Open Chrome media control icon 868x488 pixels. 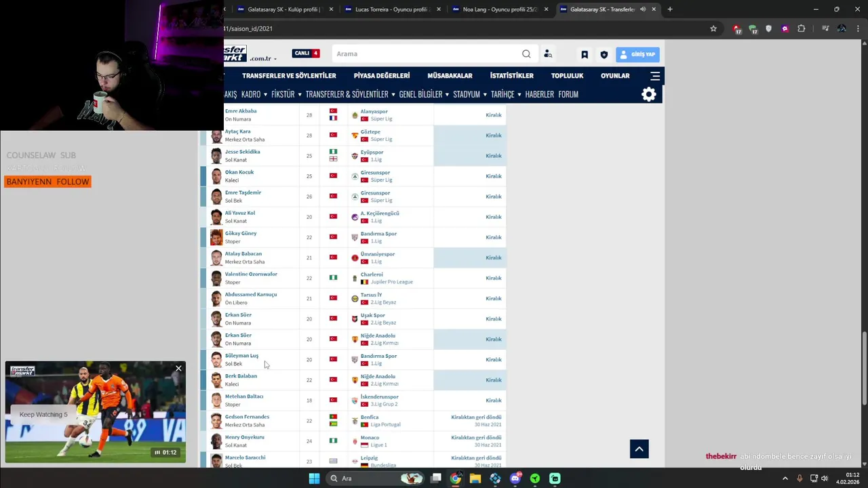coord(825,28)
